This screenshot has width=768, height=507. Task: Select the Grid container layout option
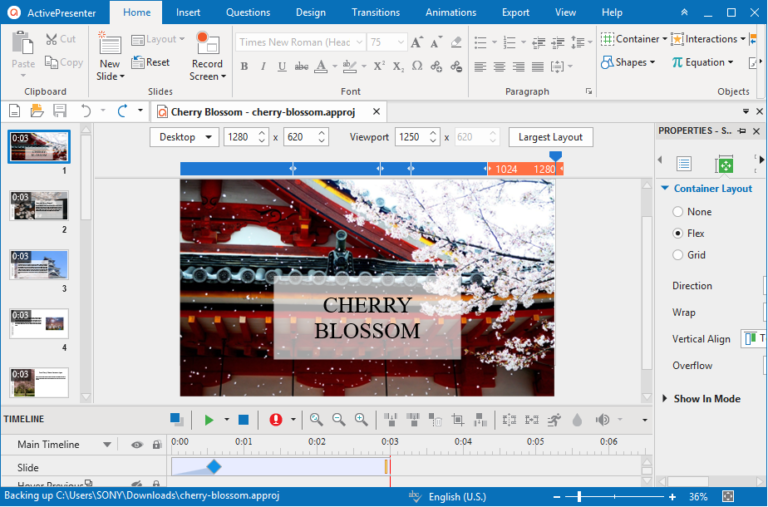(x=678, y=255)
